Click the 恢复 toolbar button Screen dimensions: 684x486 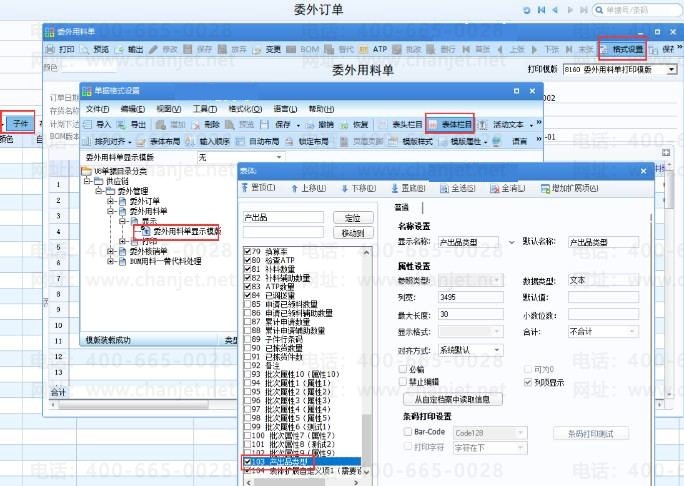[x=354, y=125]
